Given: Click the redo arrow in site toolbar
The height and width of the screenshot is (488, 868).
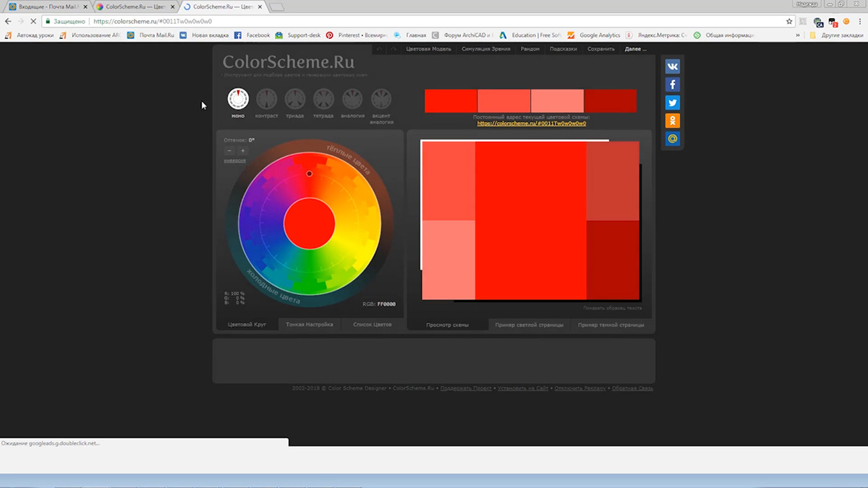Looking at the screenshot, I should tap(393, 49).
